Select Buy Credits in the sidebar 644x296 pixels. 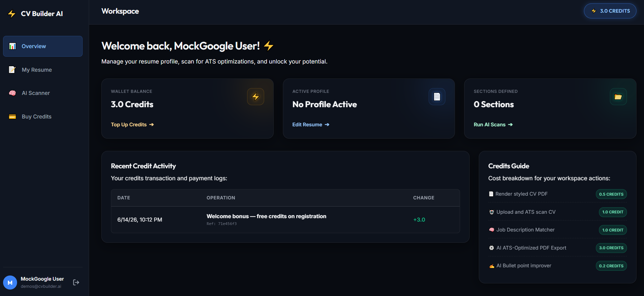point(43,116)
